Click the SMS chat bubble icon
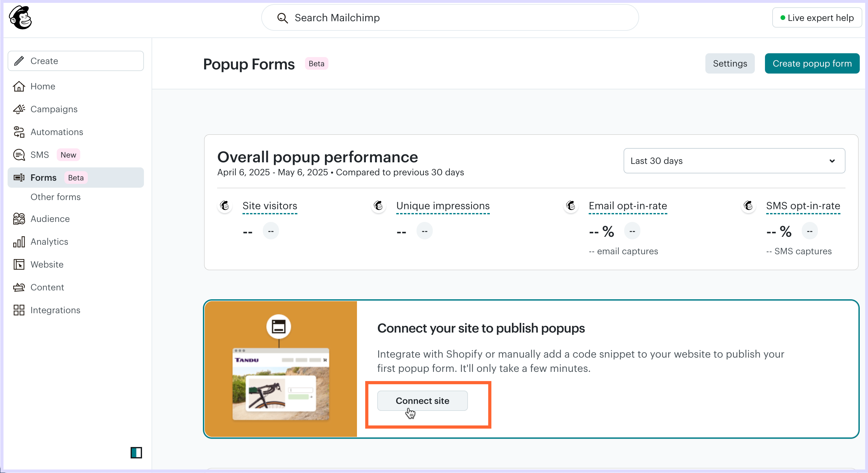The width and height of the screenshot is (868, 473). click(19, 155)
